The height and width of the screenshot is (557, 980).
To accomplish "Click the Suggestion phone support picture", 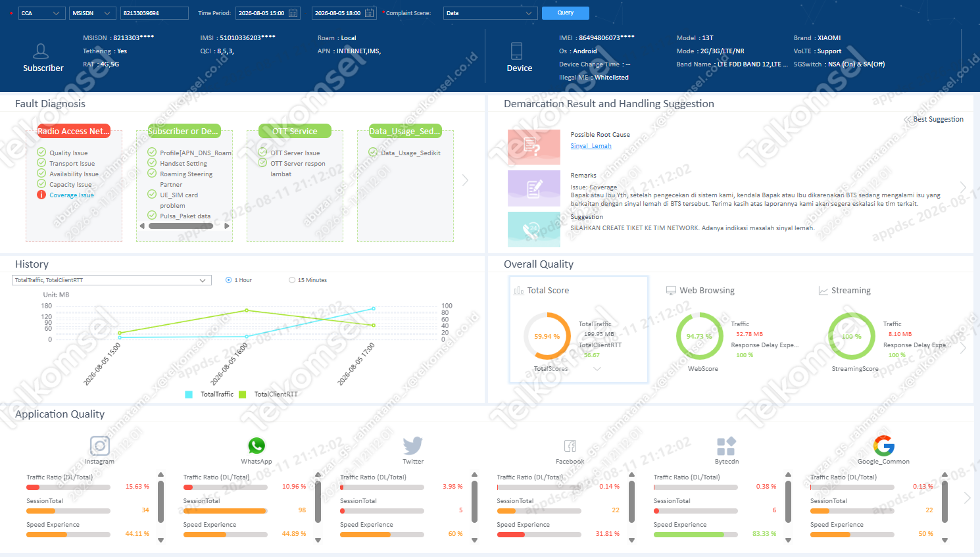I will pos(534,230).
